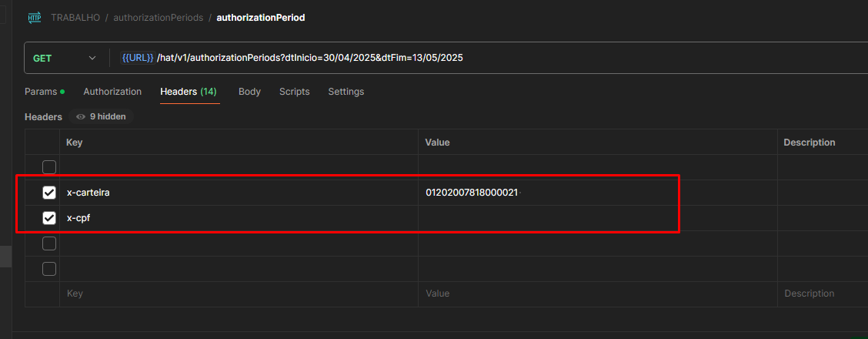868x339 pixels.
Task: Click the TRABALHO breadcrumb link
Action: point(75,17)
